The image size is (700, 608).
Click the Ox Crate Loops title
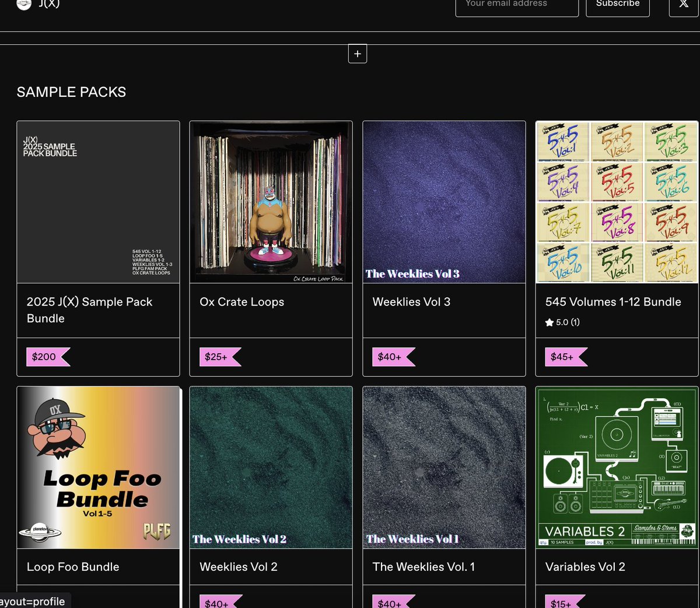tap(242, 302)
